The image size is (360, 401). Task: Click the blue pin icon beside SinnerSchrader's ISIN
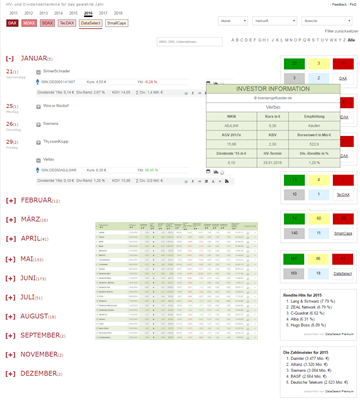pos(38,82)
